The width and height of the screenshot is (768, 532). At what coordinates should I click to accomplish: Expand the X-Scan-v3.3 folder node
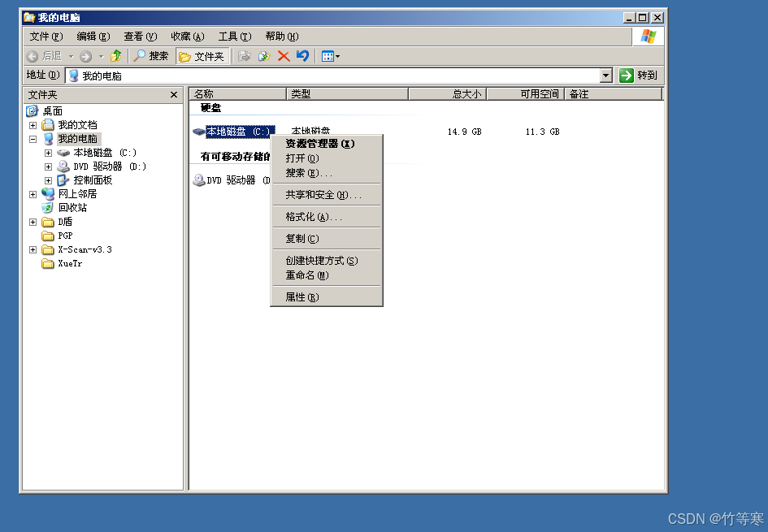click(33, 249)
